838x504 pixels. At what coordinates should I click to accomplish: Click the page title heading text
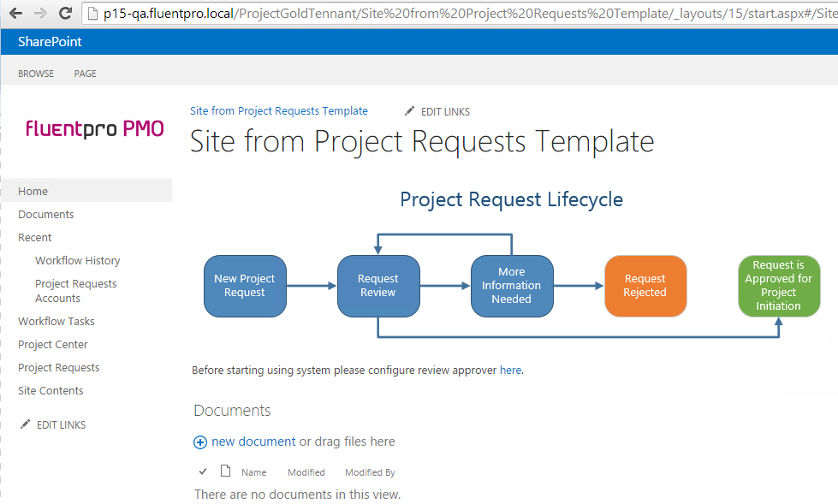coord(422,142)
